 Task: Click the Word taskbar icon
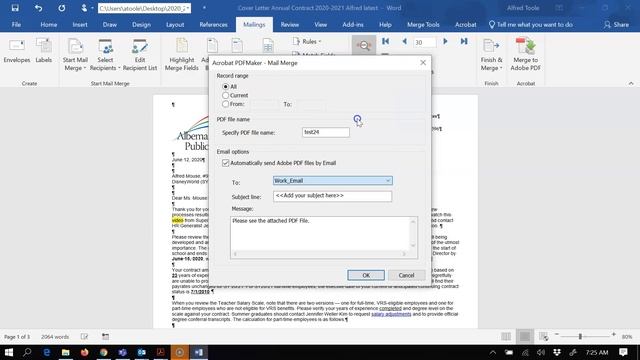pos(199,352)
